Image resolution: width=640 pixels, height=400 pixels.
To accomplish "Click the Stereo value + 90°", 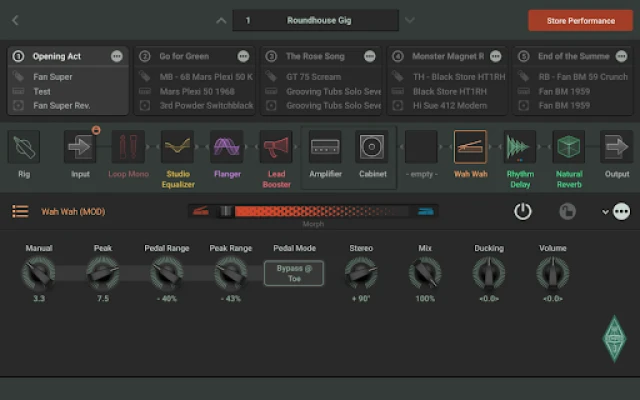I will tap(361, 299).
